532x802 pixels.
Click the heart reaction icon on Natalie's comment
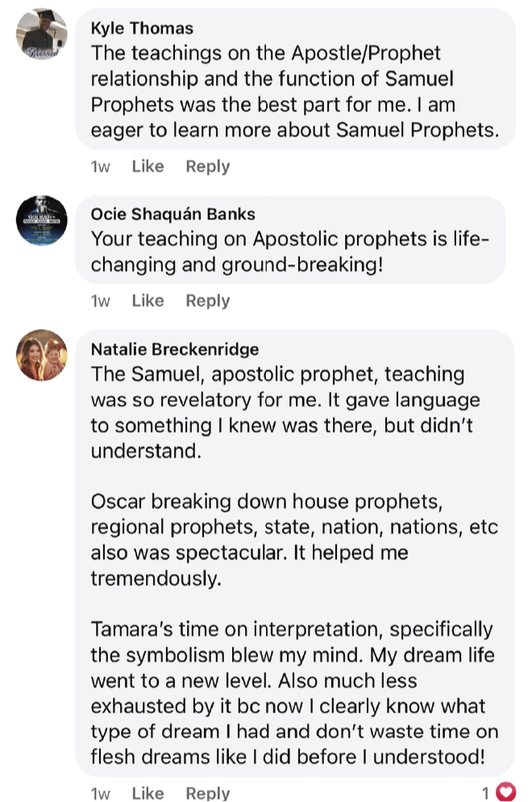(506, 792)
